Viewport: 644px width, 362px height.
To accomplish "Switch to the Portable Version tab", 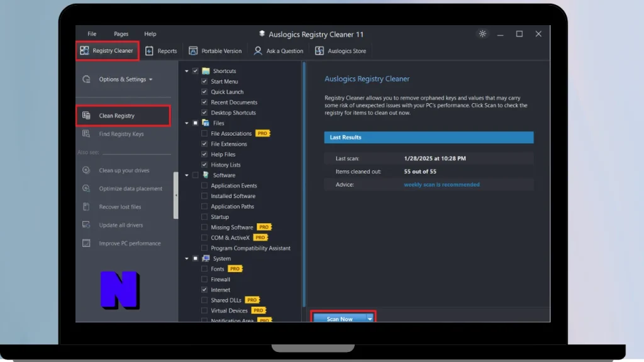I will coord(215,51).
